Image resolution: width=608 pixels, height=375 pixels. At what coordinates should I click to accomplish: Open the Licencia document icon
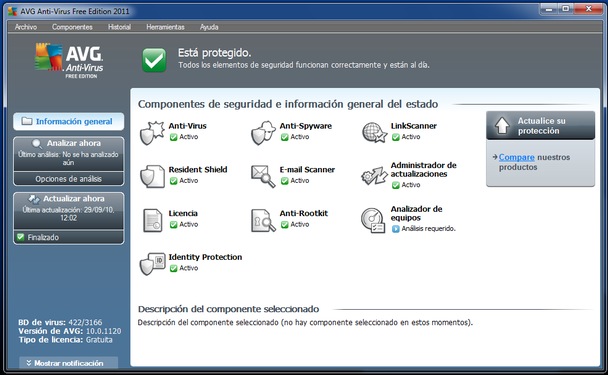152,220
